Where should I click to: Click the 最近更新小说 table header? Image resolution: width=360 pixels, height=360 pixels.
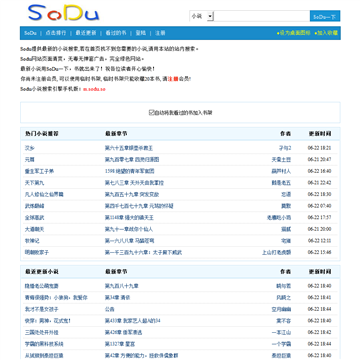pyautogui.click(x=42, y=272)
